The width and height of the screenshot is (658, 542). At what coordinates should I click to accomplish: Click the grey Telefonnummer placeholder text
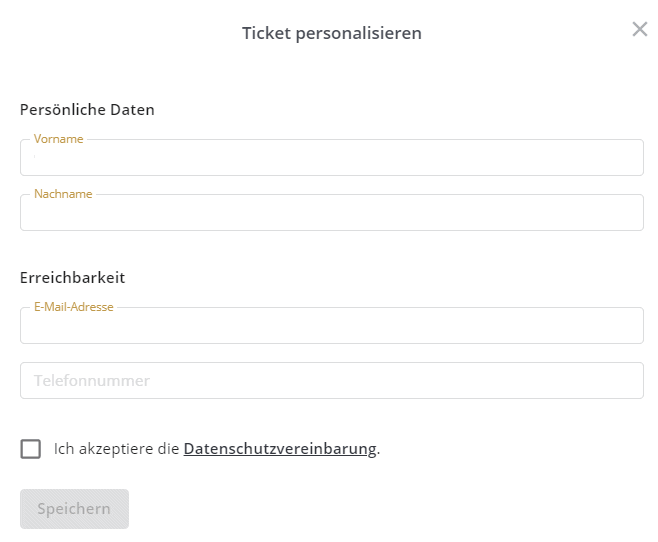point(92,380)
